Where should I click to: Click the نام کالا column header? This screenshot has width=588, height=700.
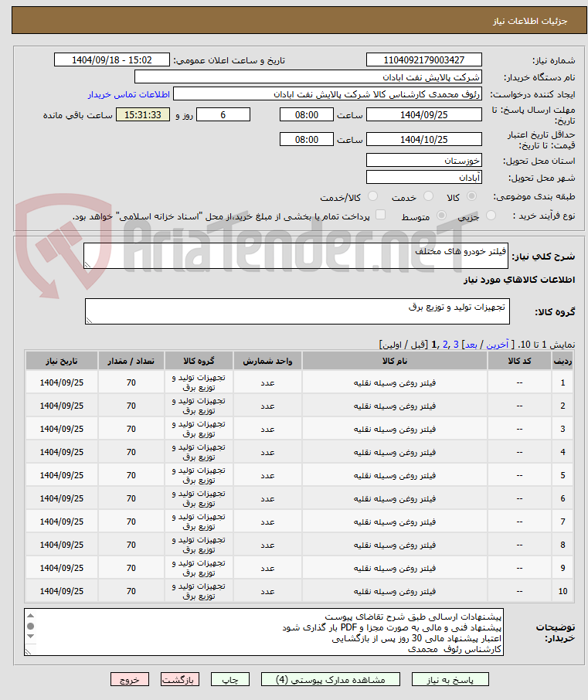tap(395, 361)
